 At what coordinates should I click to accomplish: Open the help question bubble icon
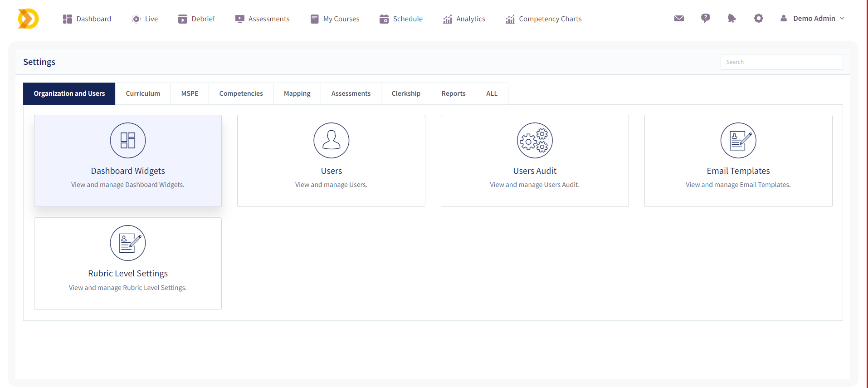[x=705, y=18]
